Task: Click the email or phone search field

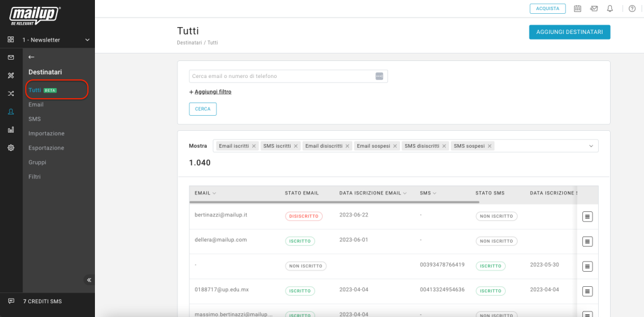Action: point(282,76)
